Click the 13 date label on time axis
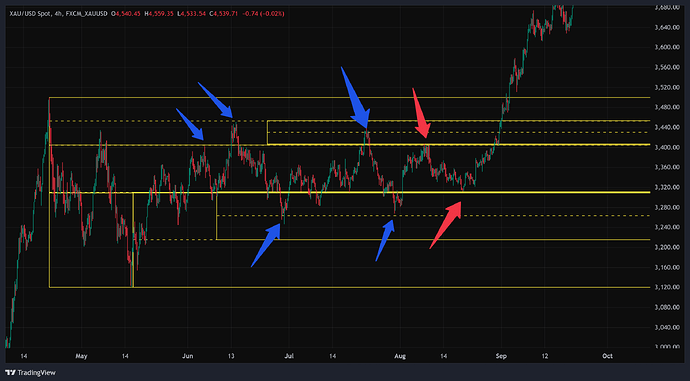 point(231,356)
